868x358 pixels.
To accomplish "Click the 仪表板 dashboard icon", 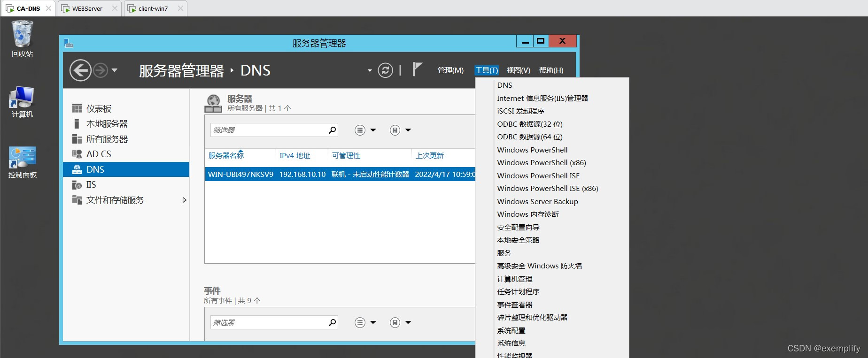I will tap(77, 108).
